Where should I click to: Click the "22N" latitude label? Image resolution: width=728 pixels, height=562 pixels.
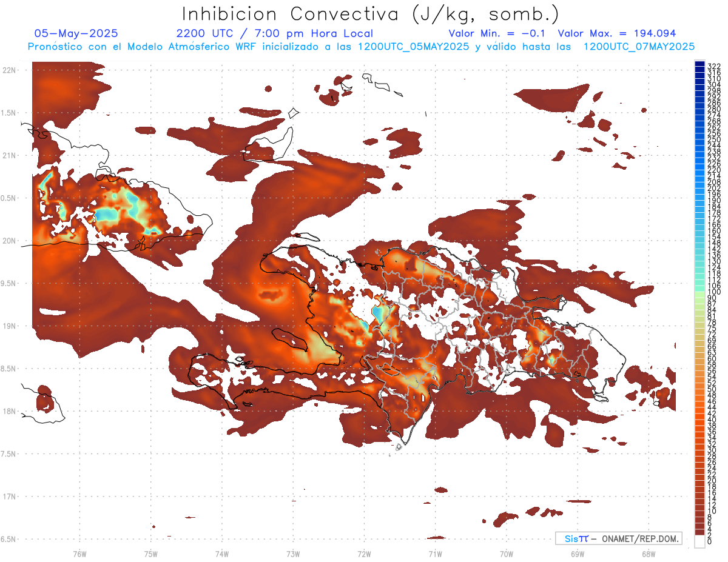pyautogui.click(x=9, y=70)
